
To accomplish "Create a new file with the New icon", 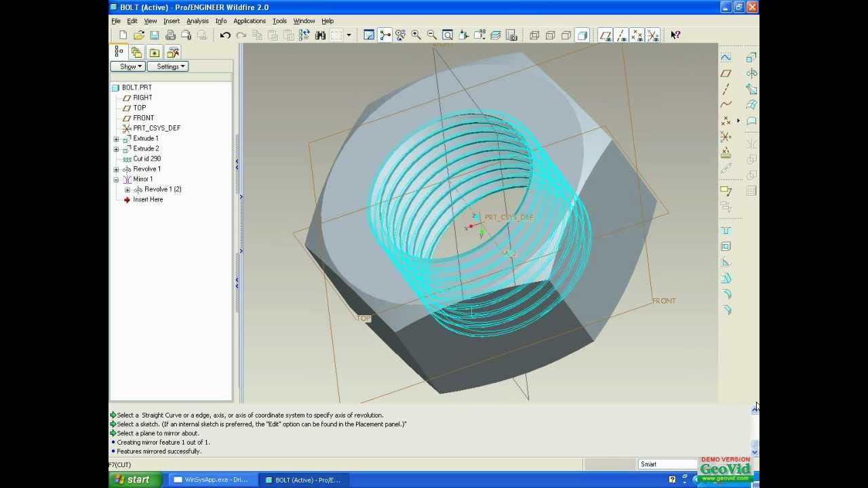I will 123,35.
